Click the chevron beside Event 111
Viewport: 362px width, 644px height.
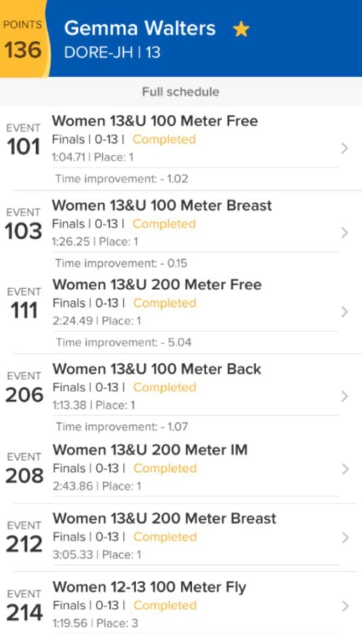click(x=345, y=312)
